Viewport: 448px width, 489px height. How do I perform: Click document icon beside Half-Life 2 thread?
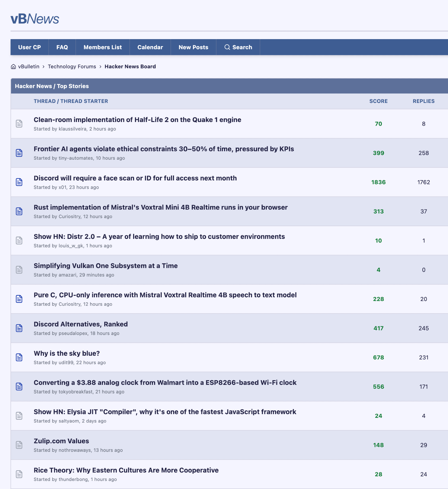pyautogui.click(x=19, y=124)
